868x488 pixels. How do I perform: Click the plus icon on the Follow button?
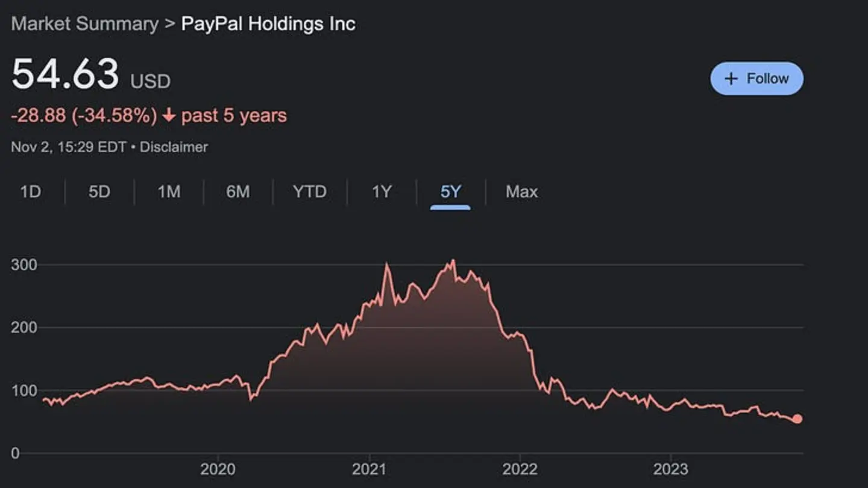tap(731, 78)
